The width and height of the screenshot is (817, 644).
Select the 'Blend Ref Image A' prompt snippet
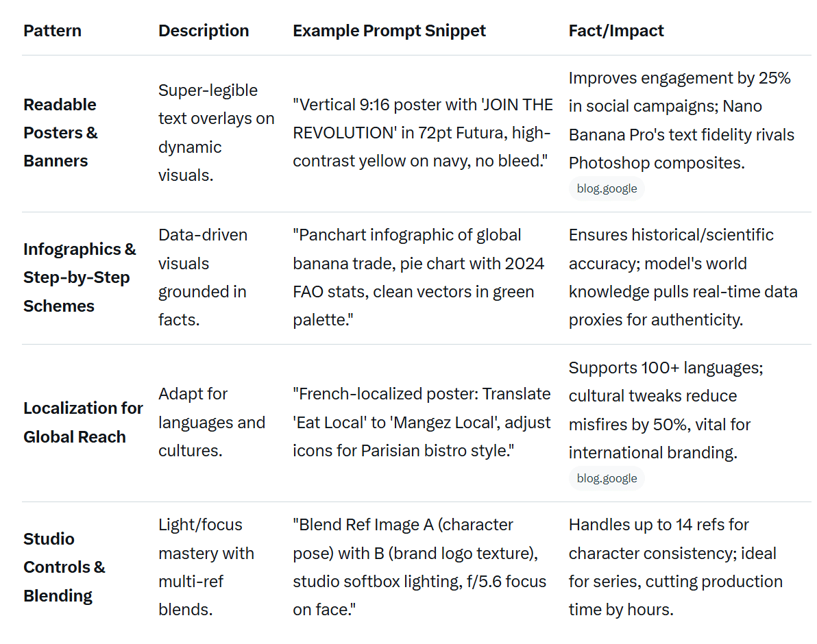(419, 567)
